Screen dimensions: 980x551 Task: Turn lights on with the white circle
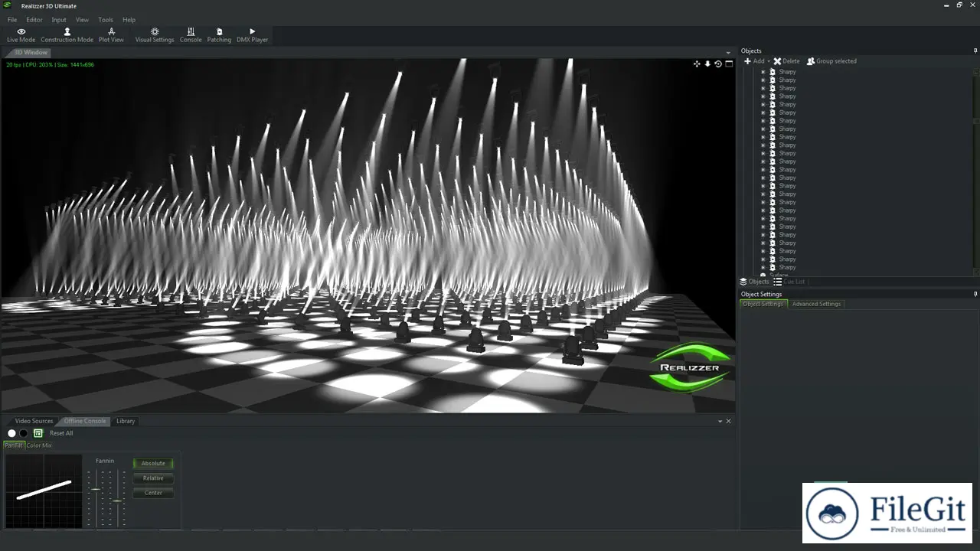[11, 433]
